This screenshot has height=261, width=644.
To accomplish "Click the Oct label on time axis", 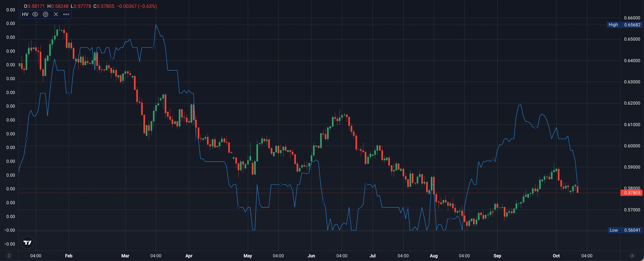I will click(556, 255).
